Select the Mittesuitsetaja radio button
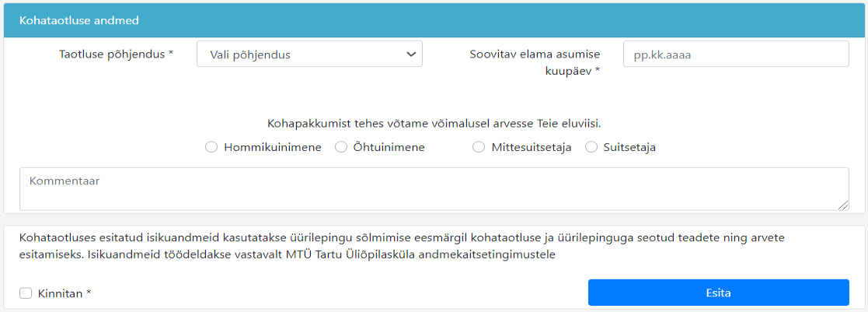Image resolution: width=868 pixels, height=312 pixels. (479, 147)
